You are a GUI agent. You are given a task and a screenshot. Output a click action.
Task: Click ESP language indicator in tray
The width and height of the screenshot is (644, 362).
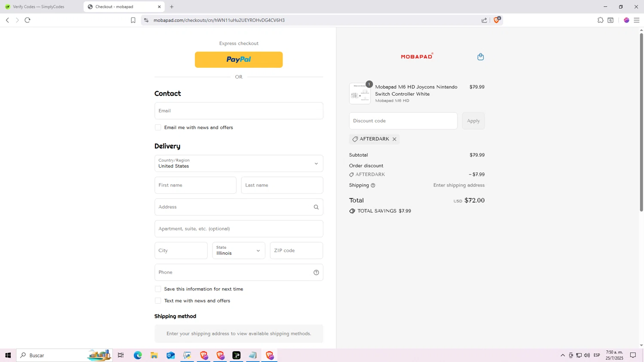click(x=597, y=355)
